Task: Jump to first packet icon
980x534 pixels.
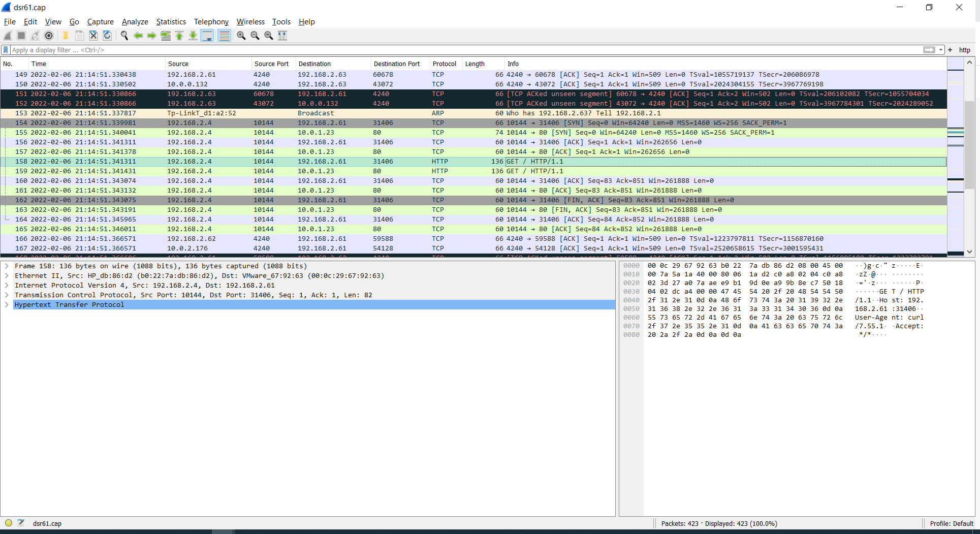Action: click(179, 36)
